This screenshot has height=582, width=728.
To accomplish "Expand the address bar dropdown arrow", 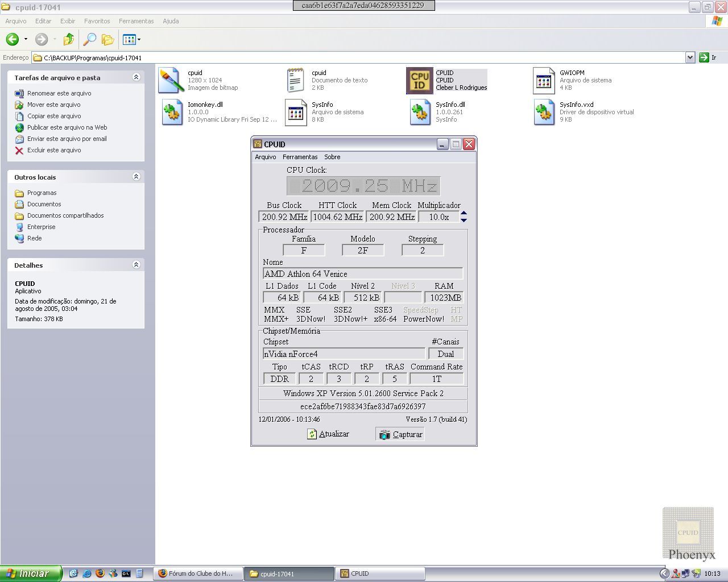I will click(x=690, y=57).
